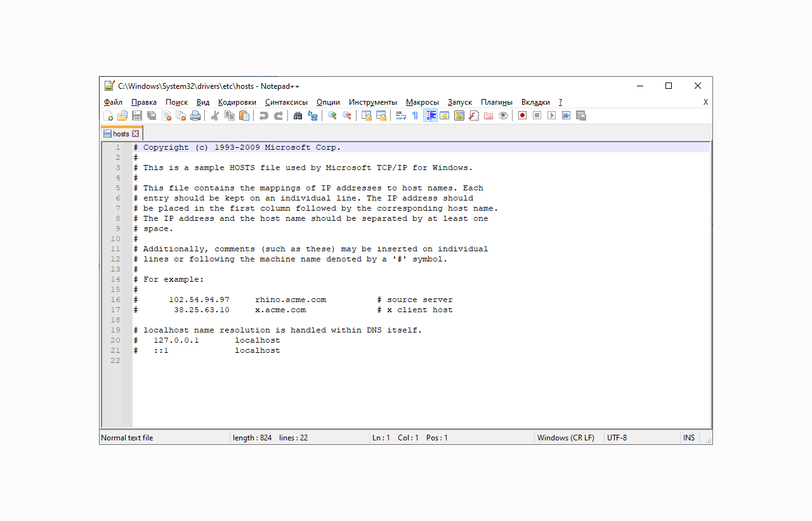Click 'Windows (CR LF)' in status bar
Viewport: 812px width, 521px height.
pyautogui.click(x=566, y=438)
